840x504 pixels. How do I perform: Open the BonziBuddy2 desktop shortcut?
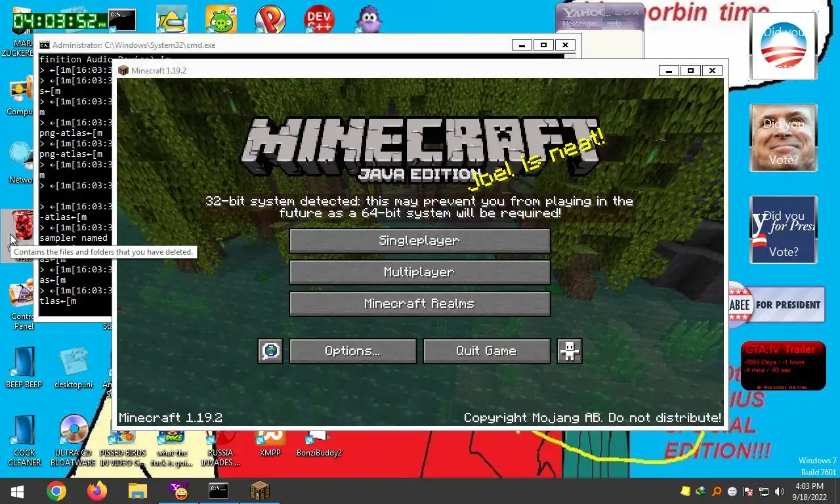pos(319,443)
